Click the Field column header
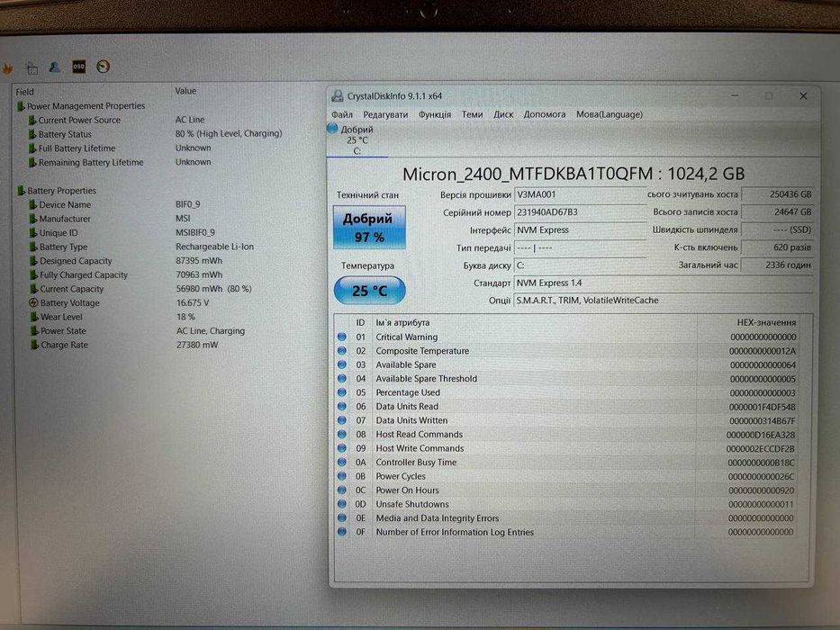Viewport: 840px width, 630px height. point(24,92)
